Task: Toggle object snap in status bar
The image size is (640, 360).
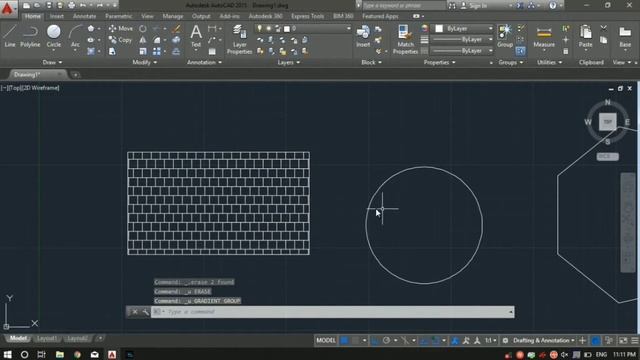Action: pos(436,340)
